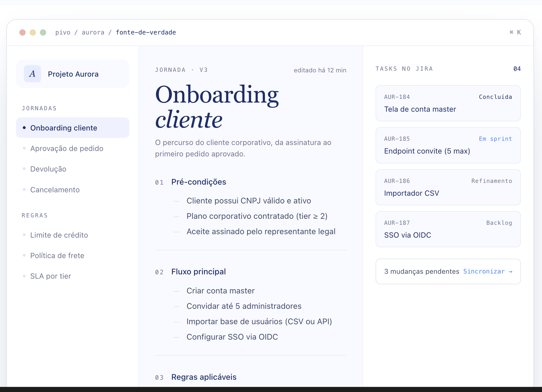Open task card AUR-185 Endpoint convite
The image size is (542, 392).
[448, 145]
